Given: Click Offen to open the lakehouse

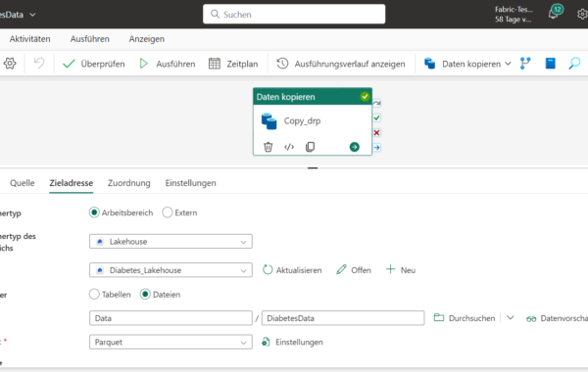Looking at the screenshot, I should tap(354, 270).
